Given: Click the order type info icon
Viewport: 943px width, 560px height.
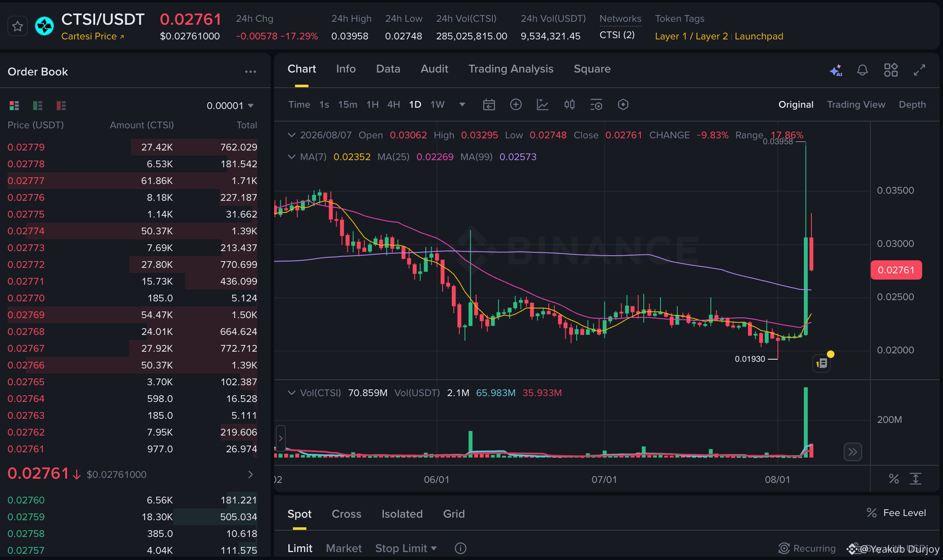Looking at the screenshot, I should coord(461,549).
